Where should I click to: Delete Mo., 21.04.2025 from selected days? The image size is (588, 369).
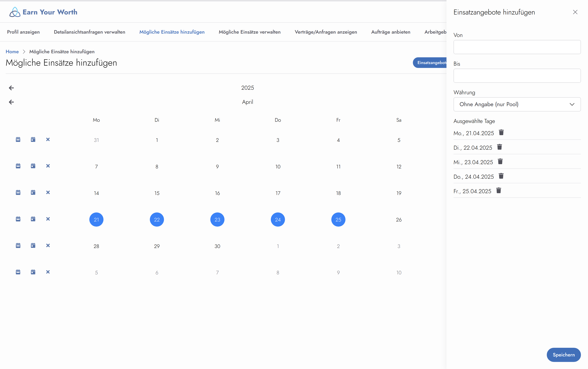501,132
